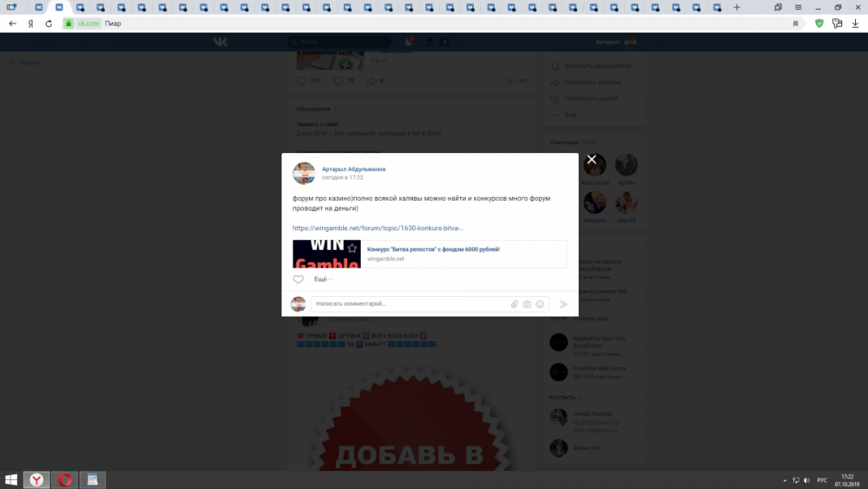Viewport: 868px width, 489px height.
Task: Open a new browser tab with plus
Action: point(736,7)
